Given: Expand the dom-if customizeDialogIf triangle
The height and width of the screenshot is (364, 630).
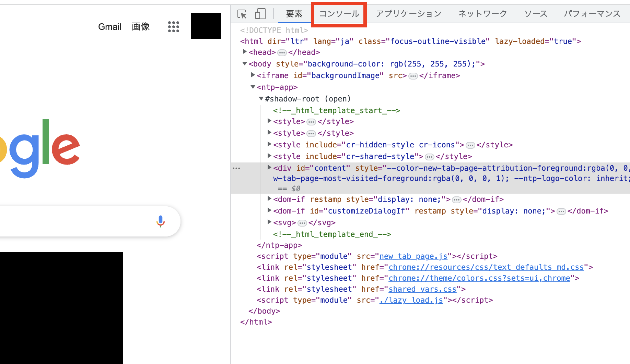Looking at the screenshot, I should (x=269, y=210).
